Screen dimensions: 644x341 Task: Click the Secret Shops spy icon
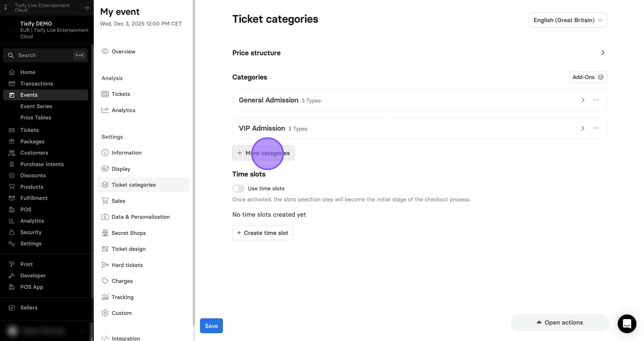(x=105, y=233)
